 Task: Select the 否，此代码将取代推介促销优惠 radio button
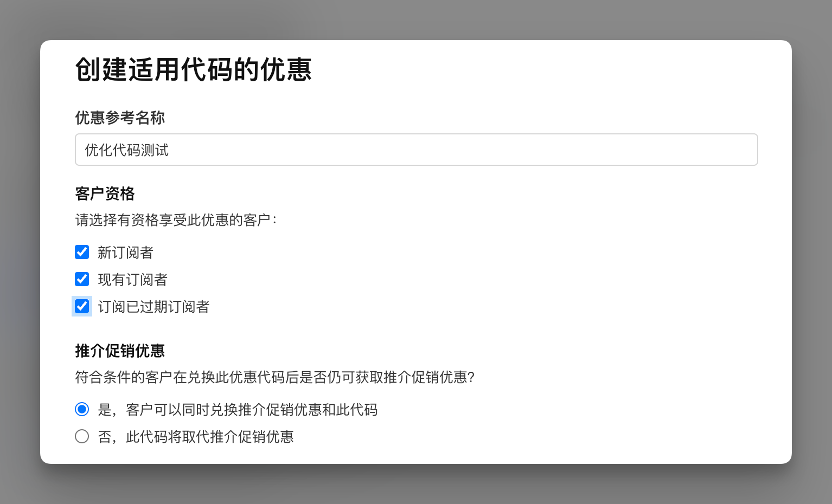pos(82,436)
